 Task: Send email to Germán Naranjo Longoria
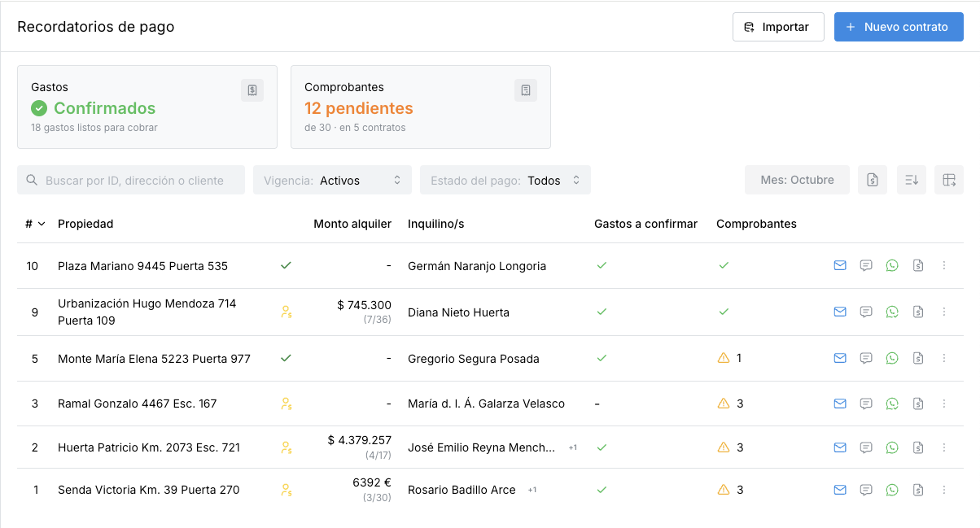click(840, 265)
